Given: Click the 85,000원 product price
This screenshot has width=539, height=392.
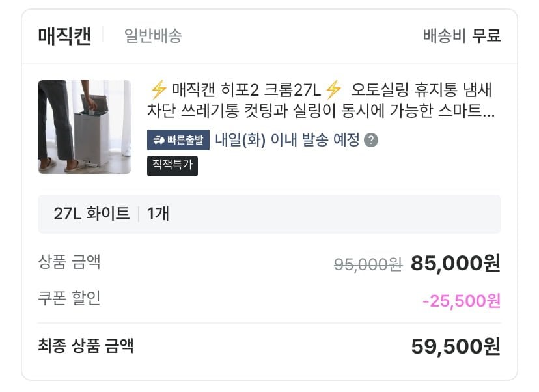Looking at the screenshot, I should click(x=456, y=263).
